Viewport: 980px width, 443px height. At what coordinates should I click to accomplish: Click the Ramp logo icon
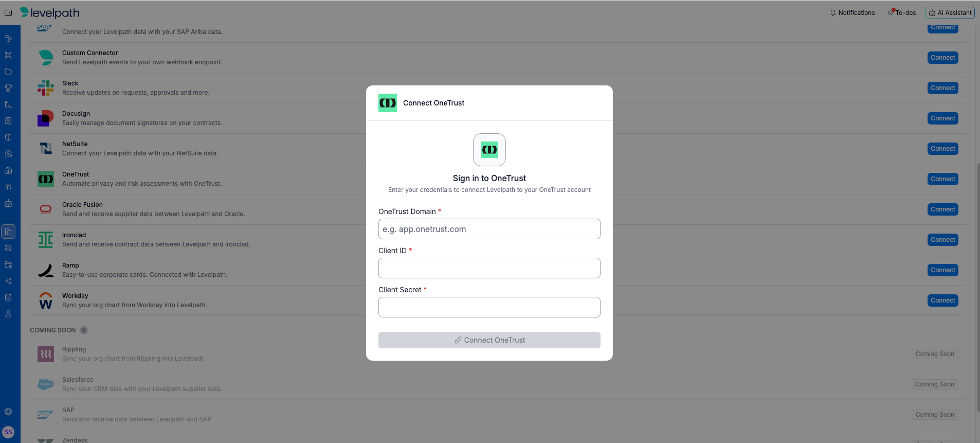(x=46, y=270)
